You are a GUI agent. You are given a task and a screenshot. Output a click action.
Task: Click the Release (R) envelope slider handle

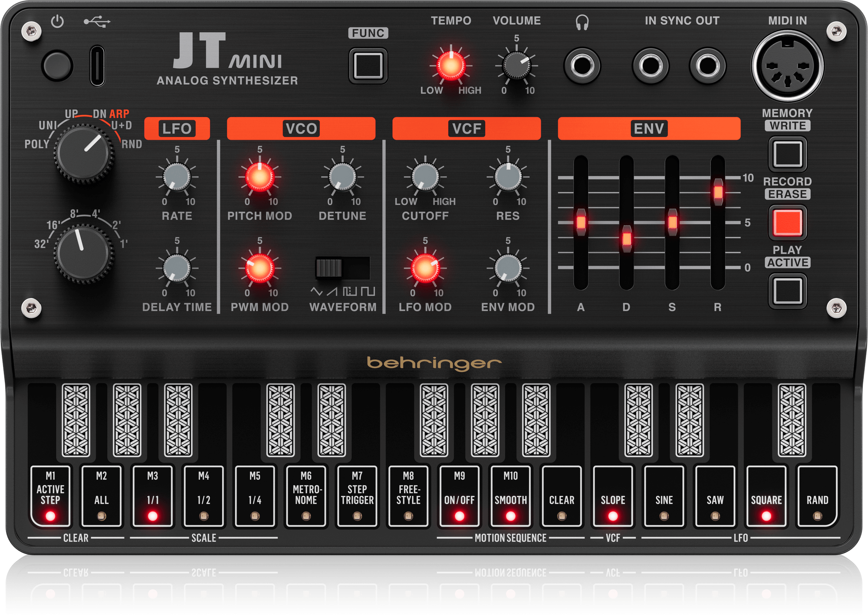(x=718, y=192)
